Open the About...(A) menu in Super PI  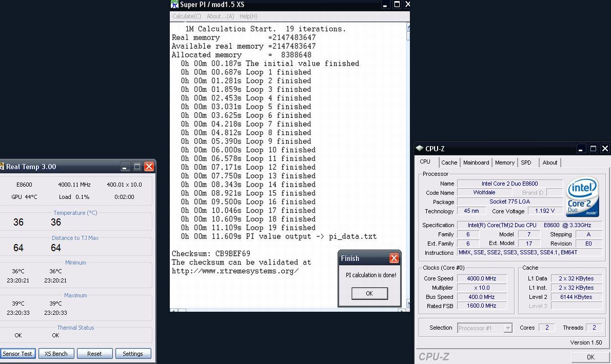[x=220, y=16]
